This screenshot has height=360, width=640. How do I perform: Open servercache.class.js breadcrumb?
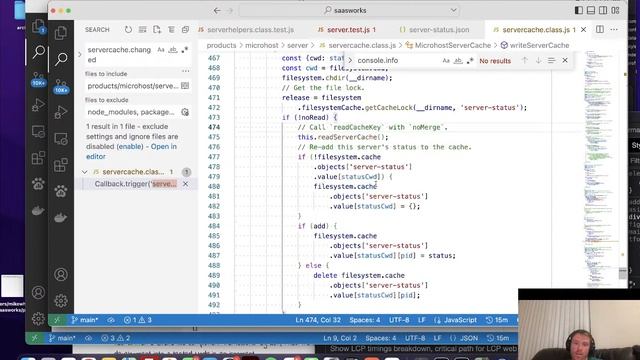362,45
